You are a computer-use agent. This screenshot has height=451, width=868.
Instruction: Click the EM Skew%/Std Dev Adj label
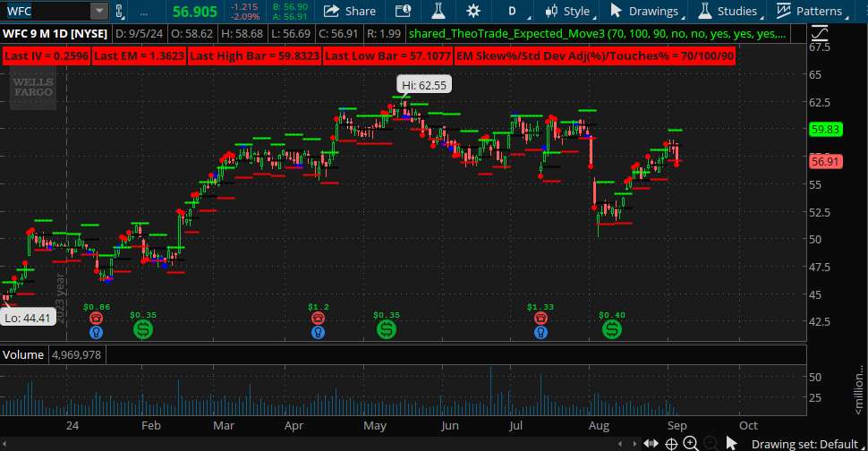(595, 55)
